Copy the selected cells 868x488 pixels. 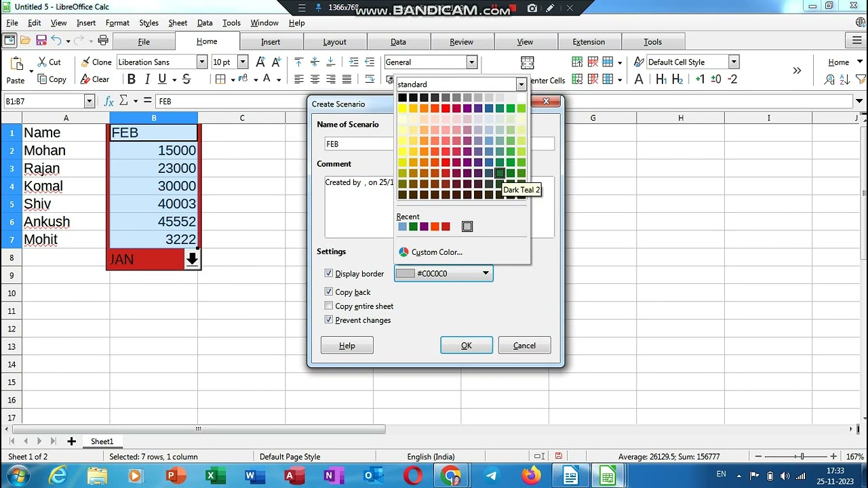[x=52, y=79]
